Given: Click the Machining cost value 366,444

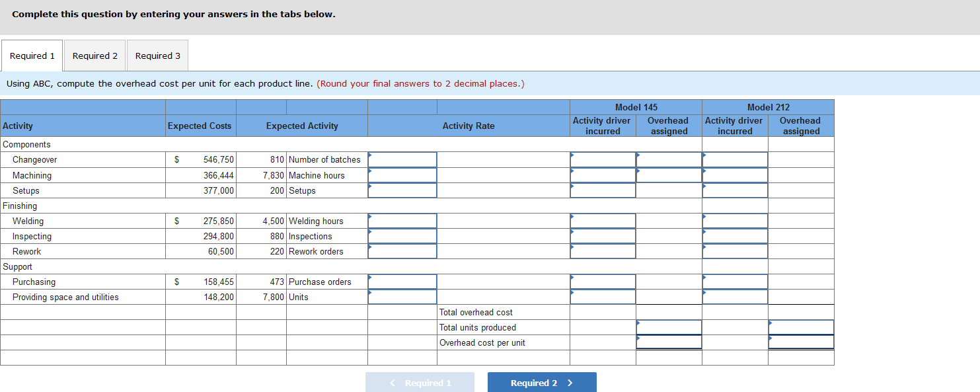Looking at the screenshot, I should pos(218,175).
